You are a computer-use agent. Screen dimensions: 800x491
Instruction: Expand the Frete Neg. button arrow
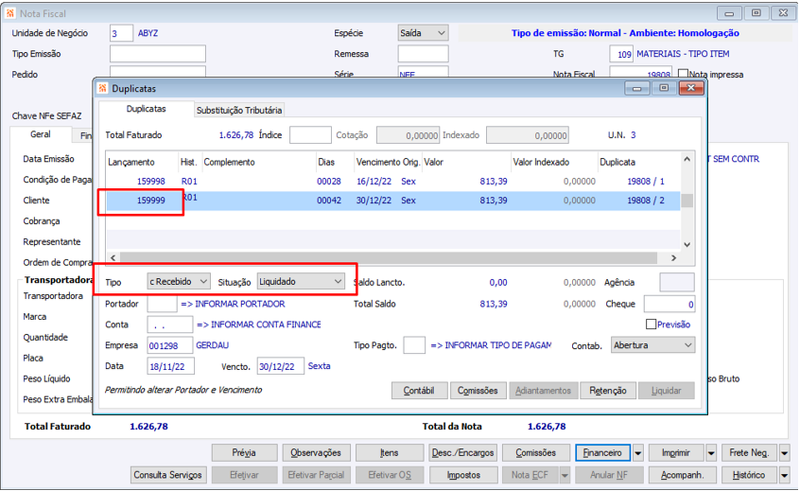[785, 453]
